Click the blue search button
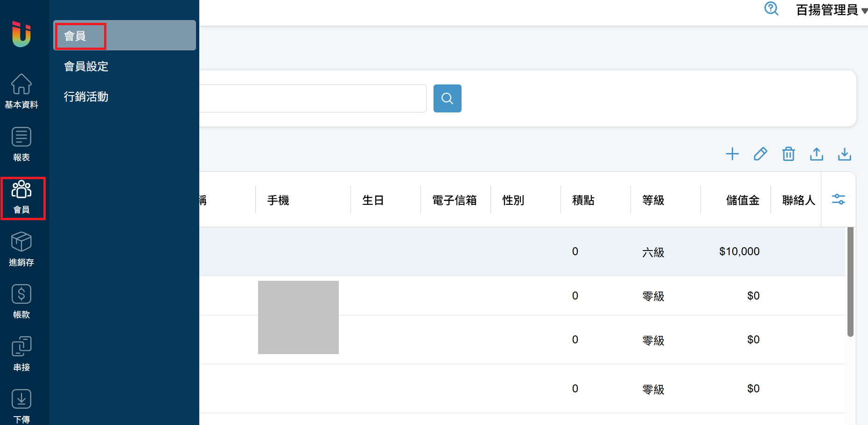Screen dimensions: 868x425 pos(447,98)
